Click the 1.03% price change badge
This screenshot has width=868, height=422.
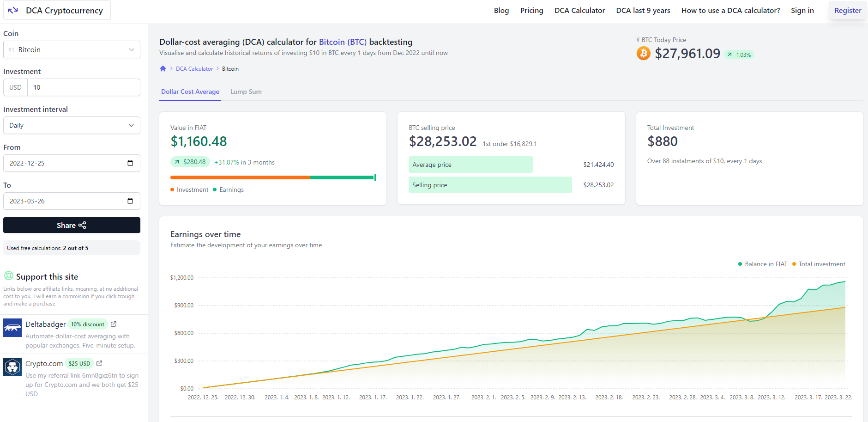[739, 55]
